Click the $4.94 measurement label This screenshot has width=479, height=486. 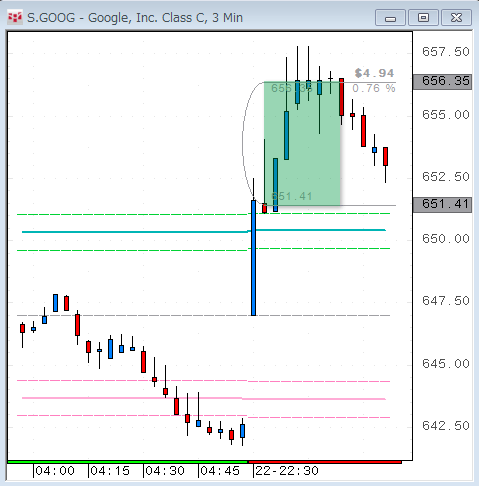click(x=374, y=73)
